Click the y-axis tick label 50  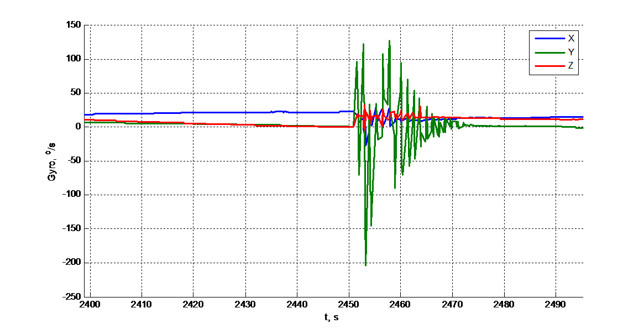click(x=76, y=93)
